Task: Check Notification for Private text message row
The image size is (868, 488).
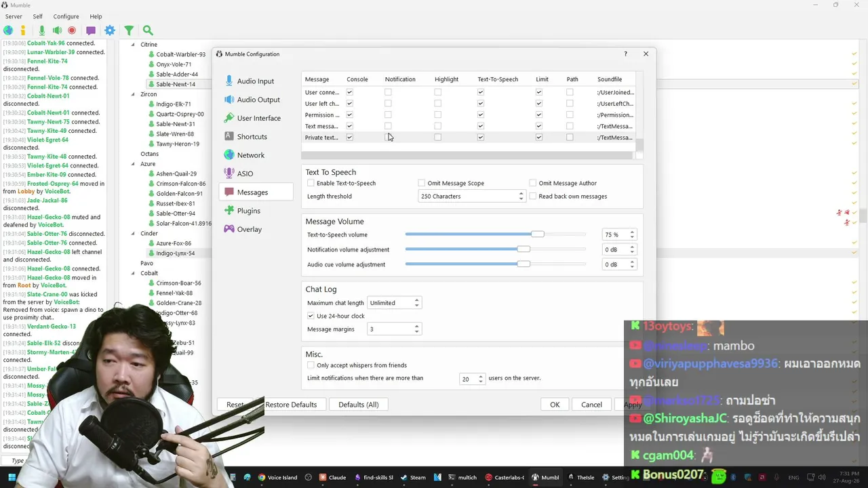Action: pyautogui.click(x=388, y=138)
